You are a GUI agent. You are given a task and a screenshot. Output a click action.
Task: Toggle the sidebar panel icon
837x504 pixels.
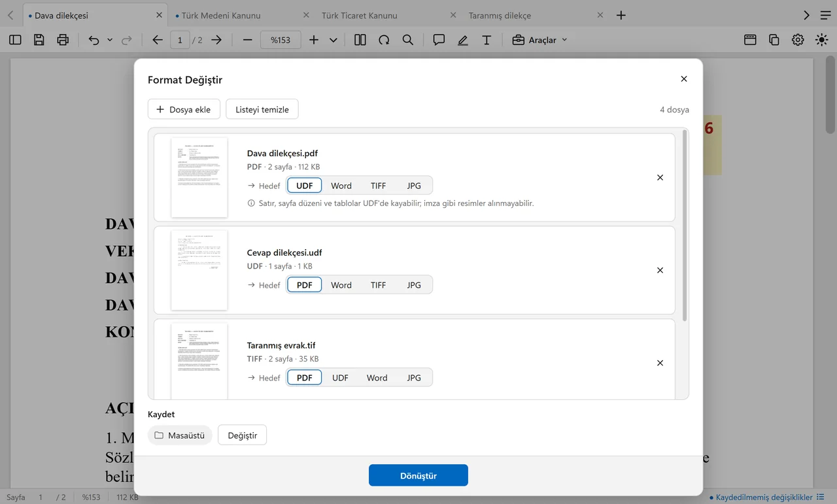tap(15, 40)
